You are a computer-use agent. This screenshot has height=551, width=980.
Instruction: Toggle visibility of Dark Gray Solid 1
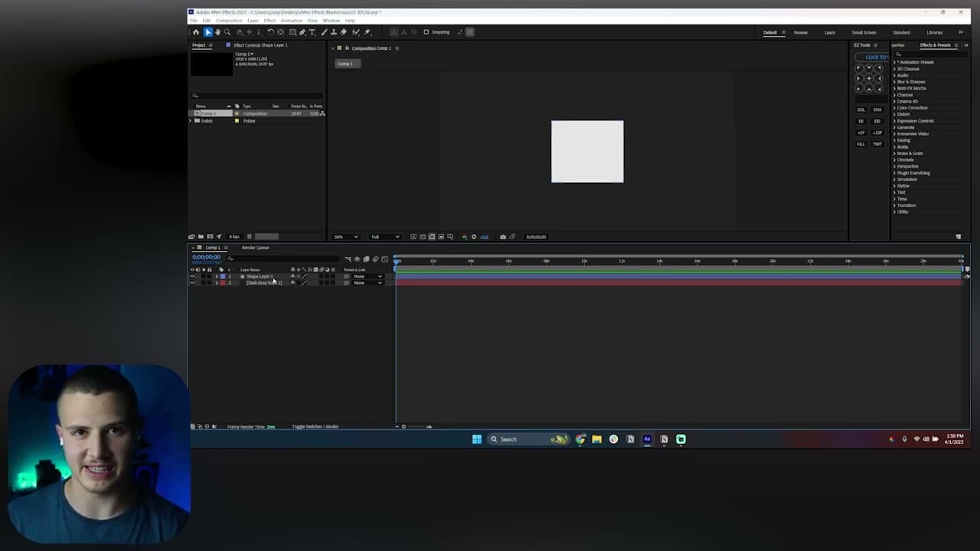pos(192,283)
